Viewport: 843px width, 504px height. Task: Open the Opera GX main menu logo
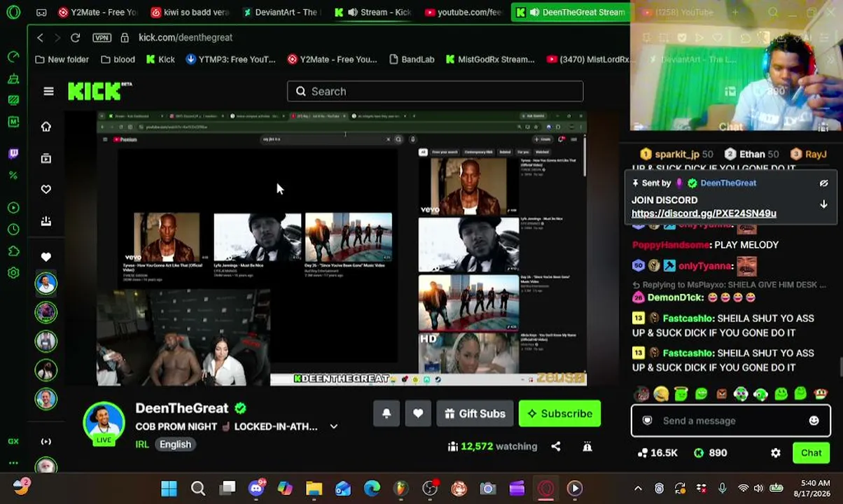[13, 12]
